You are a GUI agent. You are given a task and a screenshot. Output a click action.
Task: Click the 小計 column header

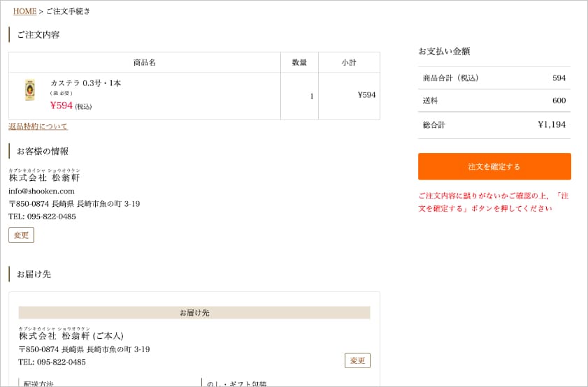(349, 63)
